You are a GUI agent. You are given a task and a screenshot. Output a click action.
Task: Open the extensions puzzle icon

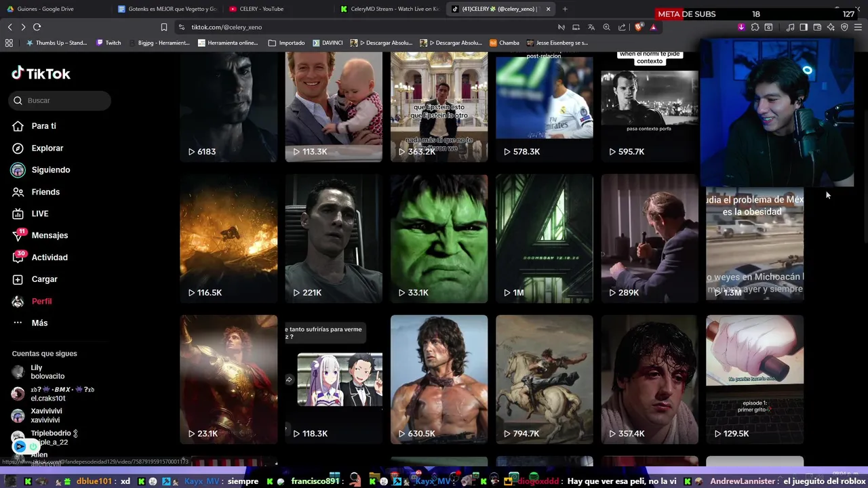(755, 27)
